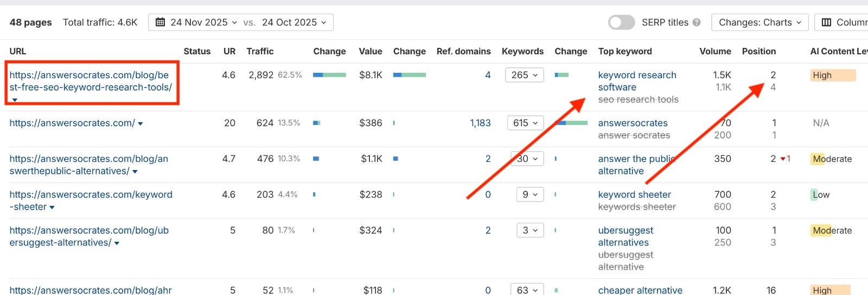
Task: Toggle the SERP titles switch
Action: pyautogui.click(x=621, y=22)
